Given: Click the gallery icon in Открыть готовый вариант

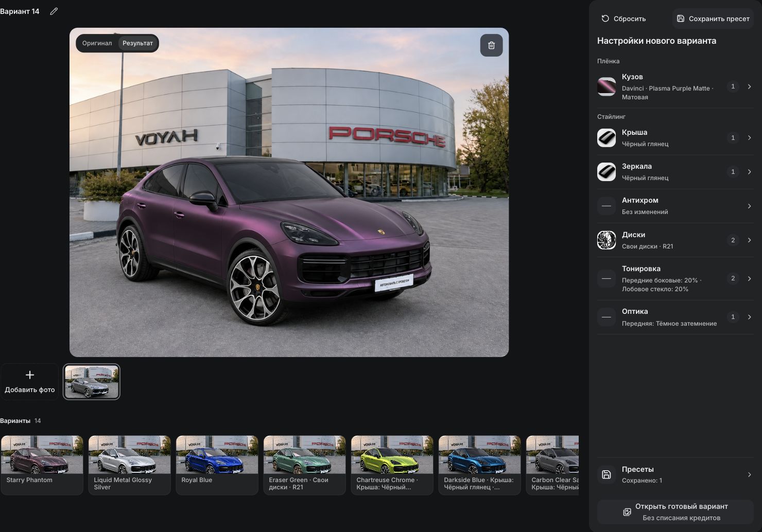Looking at the screenshot, I should (x=627, y=512).
